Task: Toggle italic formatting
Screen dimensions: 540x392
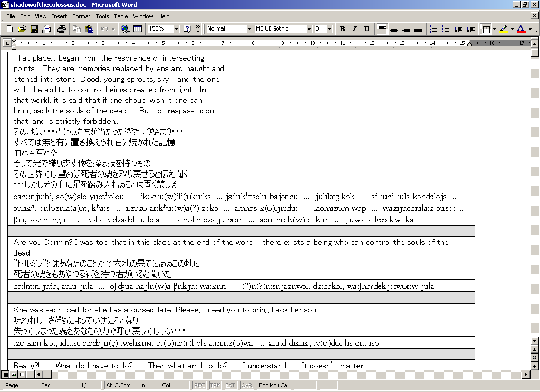Action: [x=354, y=29]
